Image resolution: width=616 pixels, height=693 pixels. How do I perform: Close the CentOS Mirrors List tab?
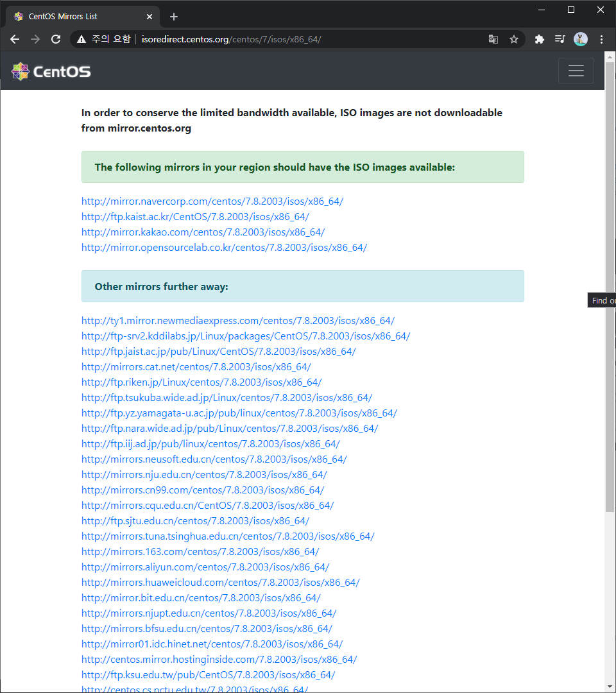(150, 17)
